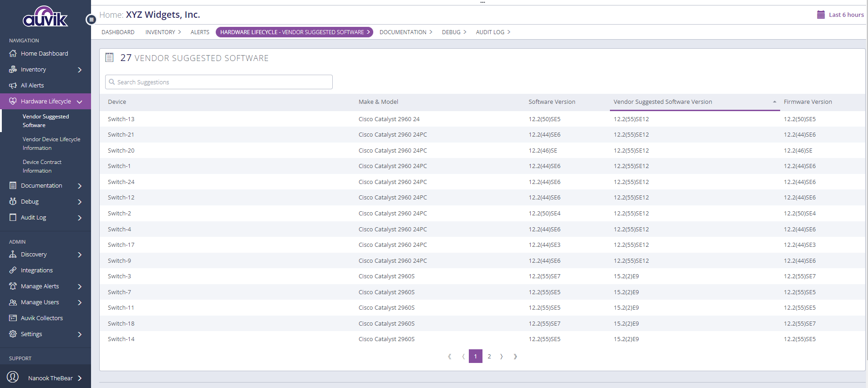Image resolution: width=868 pixels, height=388 pixels.
Task: Expand the Audit Log sidebar chevron
Action: click(80, 218)
